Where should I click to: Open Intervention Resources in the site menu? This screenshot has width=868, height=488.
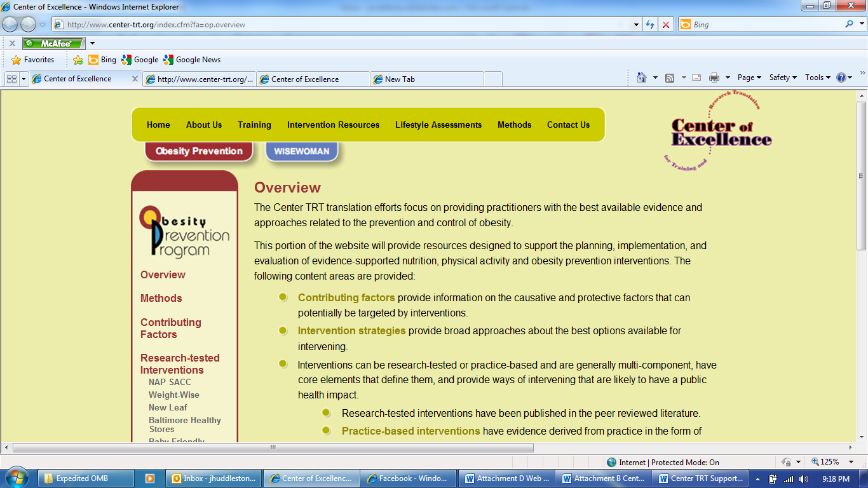[333, 125]
